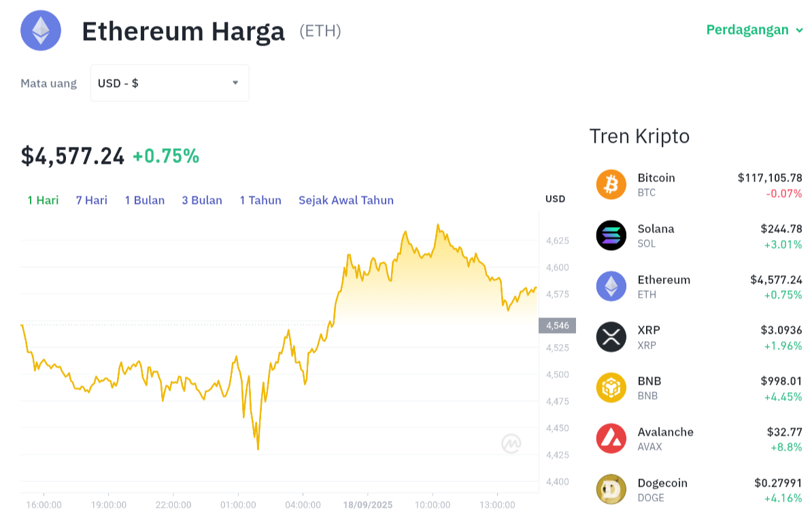
Task: Open the USD - $ currency dropdown
Action: (169, 83)
